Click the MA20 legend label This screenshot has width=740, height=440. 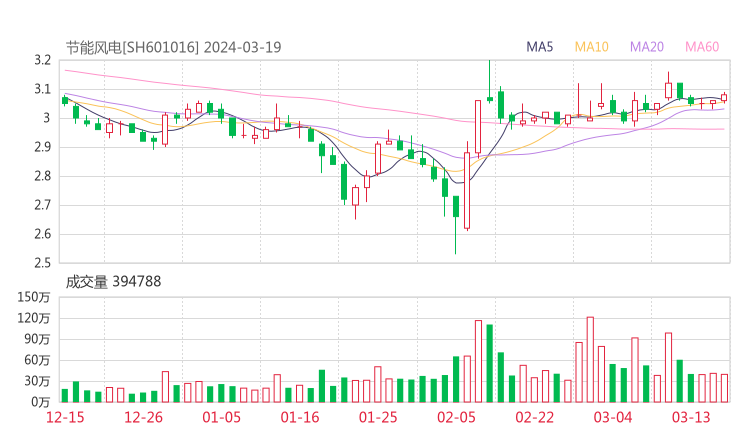tap(647, 47)
